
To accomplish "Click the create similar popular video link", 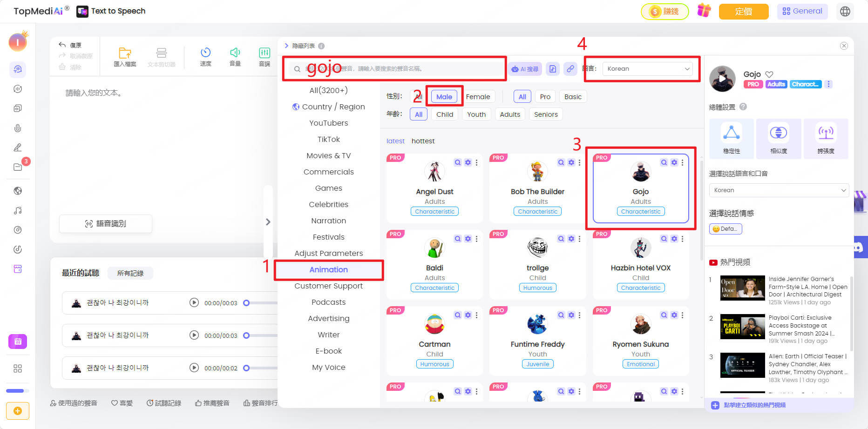I will pyautogui.click(x=754, y=405).
